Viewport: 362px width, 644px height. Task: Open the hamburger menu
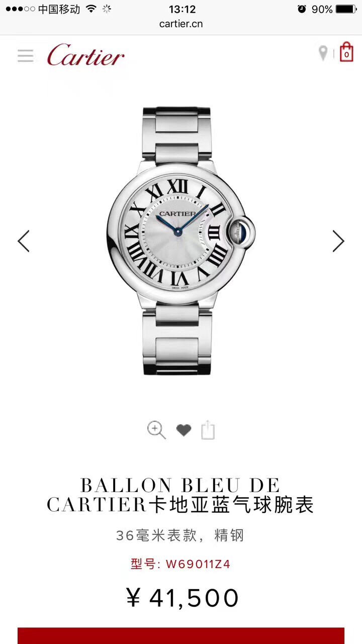coord(25,55)
